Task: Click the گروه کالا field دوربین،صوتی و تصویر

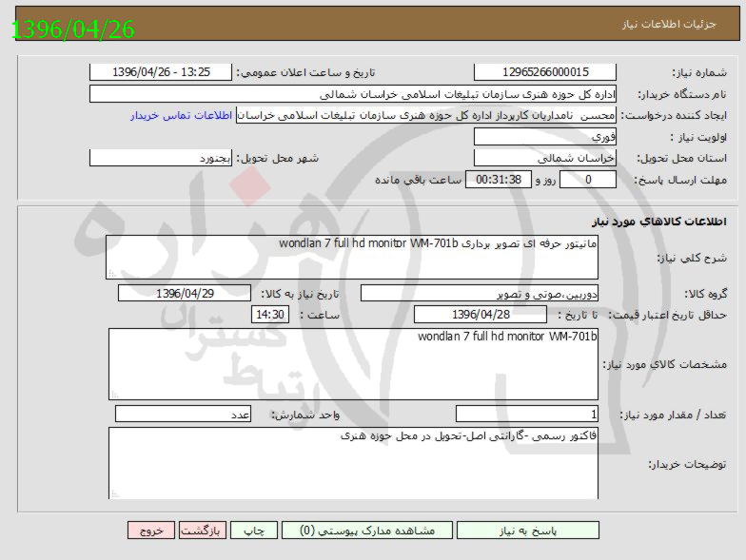Action: [x=480, y=293]
